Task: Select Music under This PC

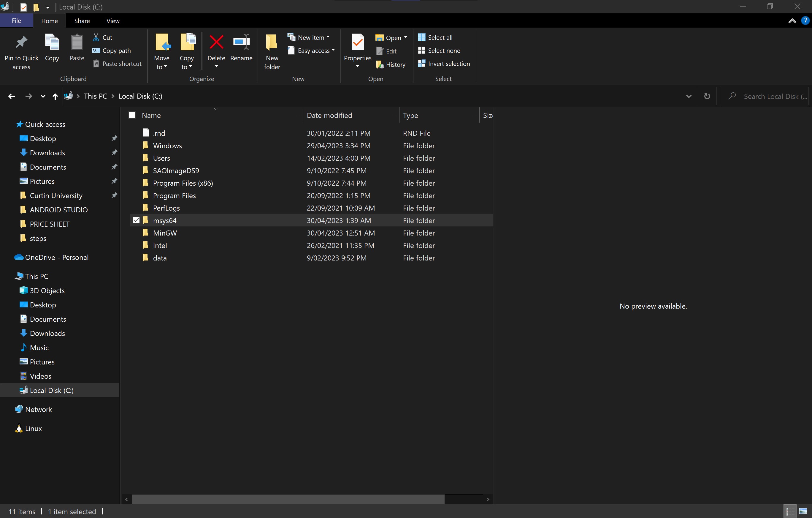Action: pos(39,348)
